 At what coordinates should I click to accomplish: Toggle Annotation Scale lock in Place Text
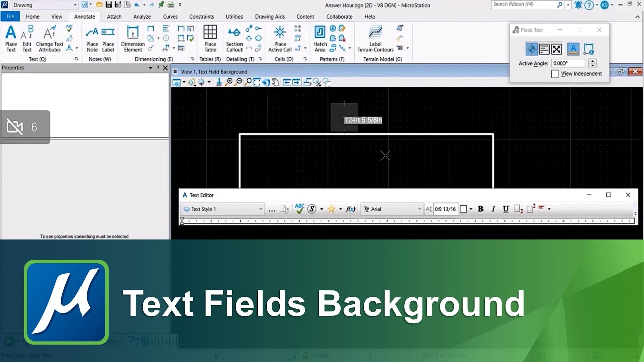tap(573, 49)
